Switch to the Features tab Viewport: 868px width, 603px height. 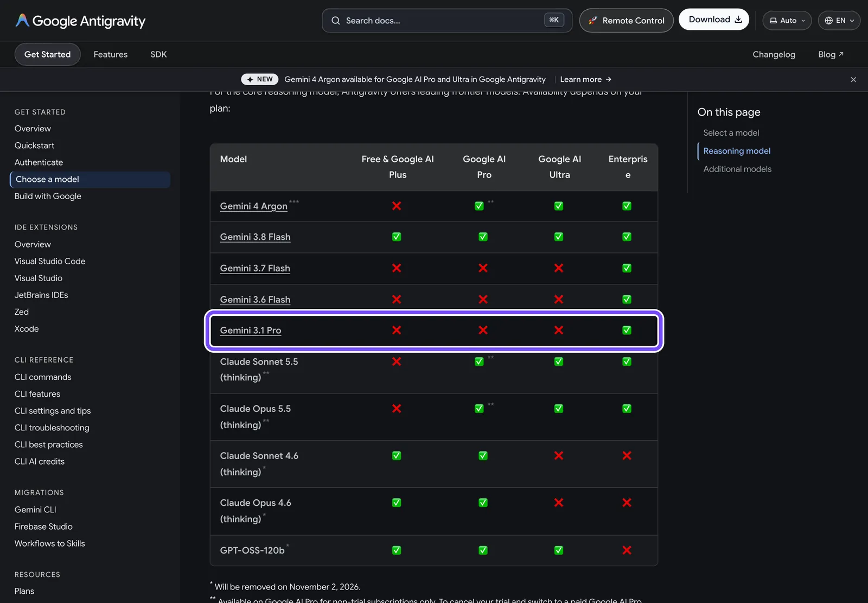pyautogui.click(x=111, y=54)
